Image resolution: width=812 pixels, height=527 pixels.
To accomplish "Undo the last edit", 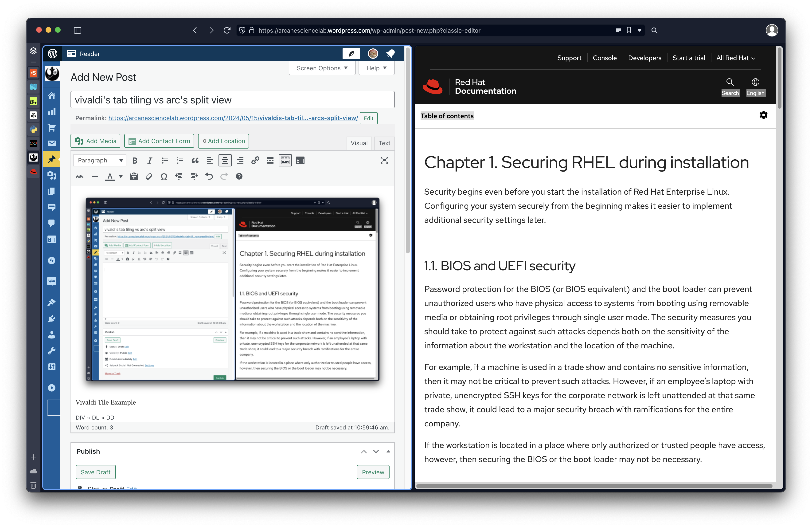I will [209, 177].
